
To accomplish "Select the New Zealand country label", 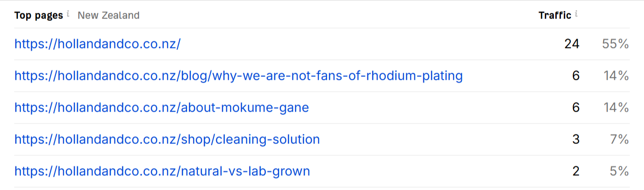I will [109, 15].
